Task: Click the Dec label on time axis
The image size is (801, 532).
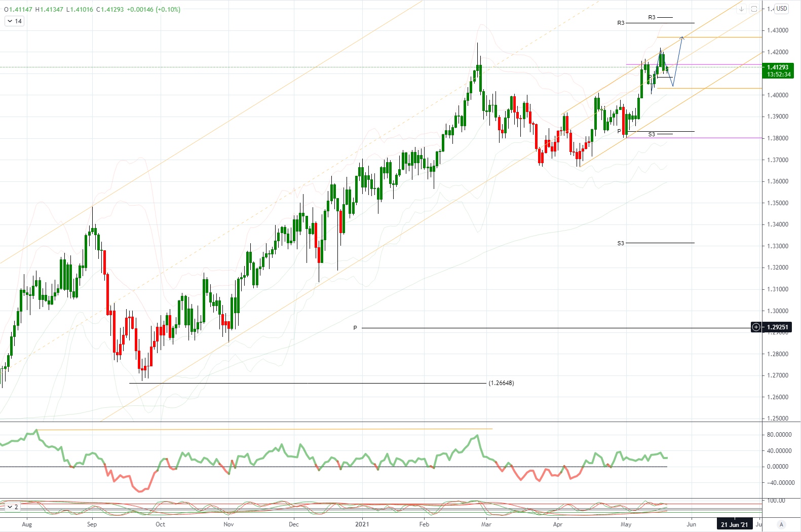Action: point(294,524)
